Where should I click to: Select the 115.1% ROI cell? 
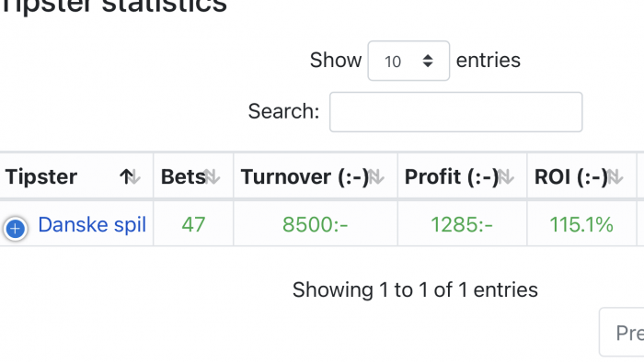click(x=581, y=224)
